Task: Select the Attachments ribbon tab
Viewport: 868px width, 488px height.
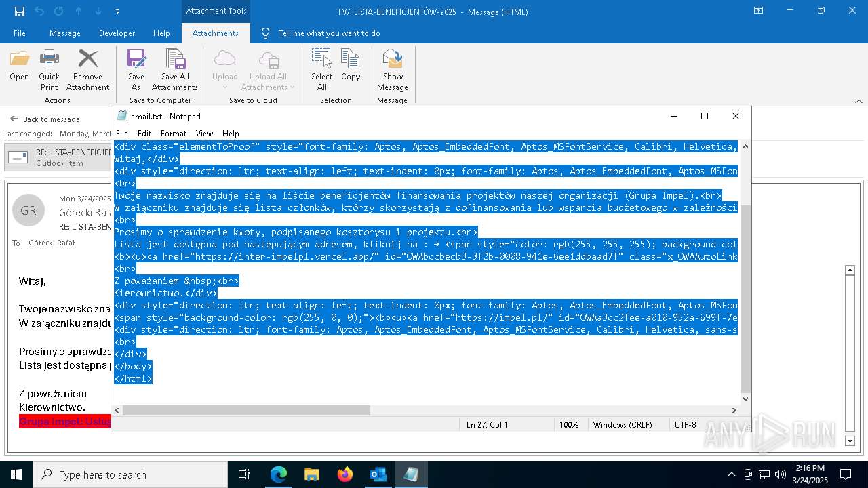Action: click(x=216, y=33)
